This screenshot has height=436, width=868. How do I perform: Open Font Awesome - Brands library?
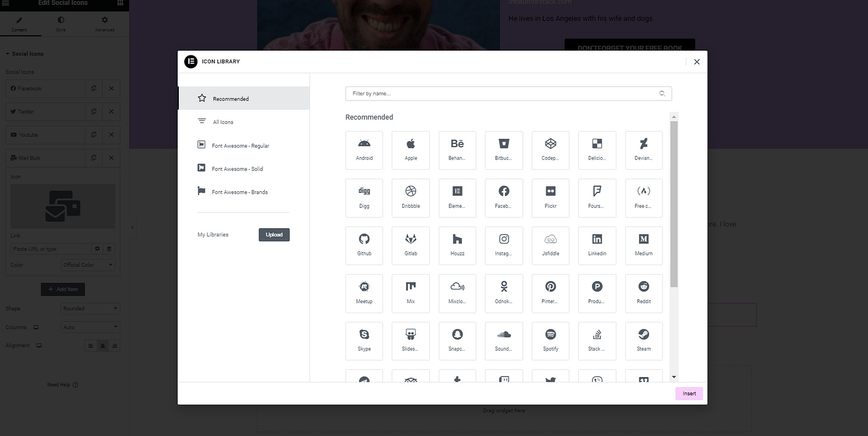pos(244,192)
